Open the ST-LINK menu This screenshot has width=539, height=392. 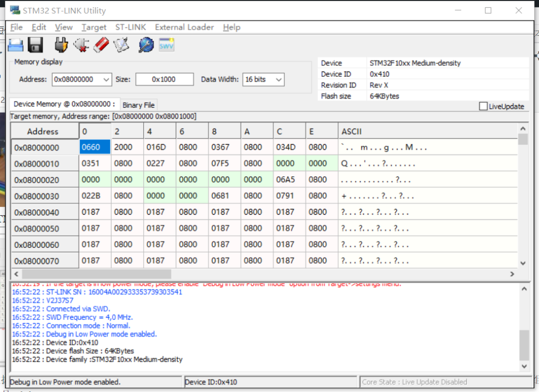click(x=131, y=27)
